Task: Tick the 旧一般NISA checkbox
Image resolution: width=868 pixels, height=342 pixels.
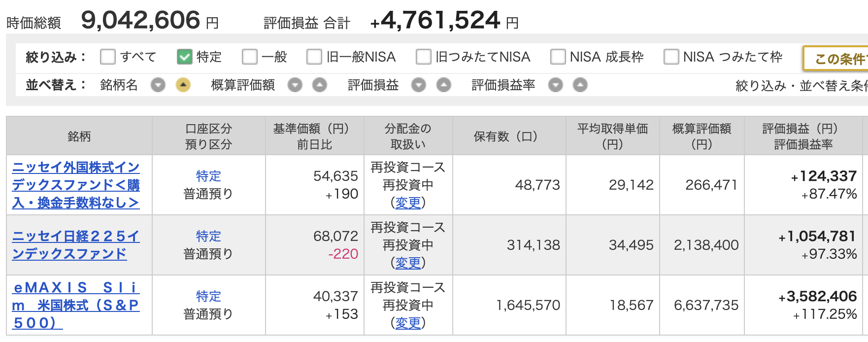Action: tap(314, 57)
